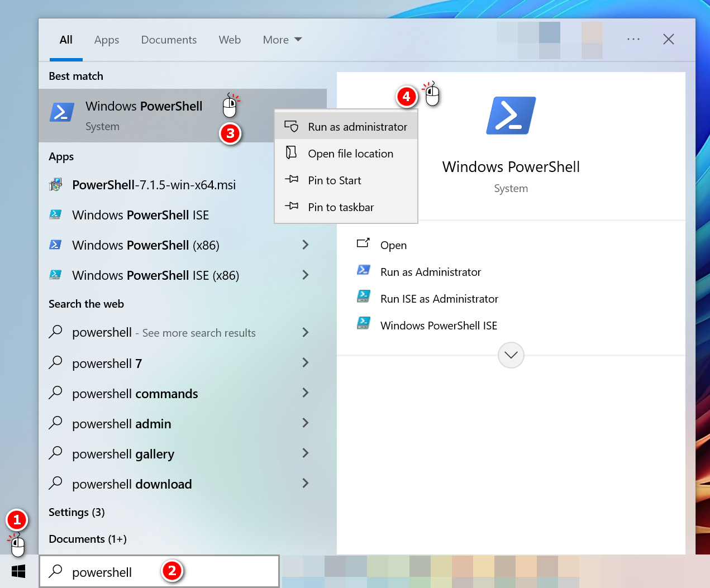Screen dimensions: 710x588
Task: Click the Open action icon in details pane
Action: 364,243
